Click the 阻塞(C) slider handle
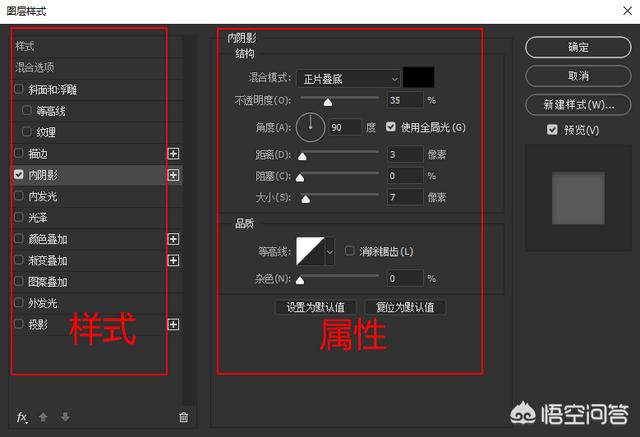This screenshot has height=437, width=640. [x=300, y=178]
